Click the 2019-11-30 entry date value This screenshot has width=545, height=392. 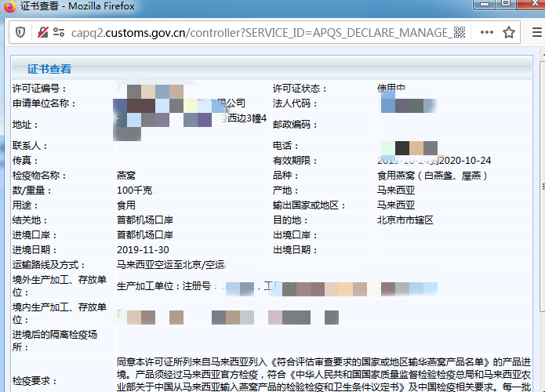point(141,250)
